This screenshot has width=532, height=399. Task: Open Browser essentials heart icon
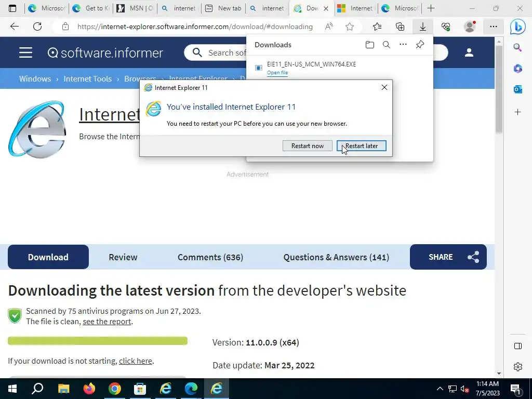[446, 26]
